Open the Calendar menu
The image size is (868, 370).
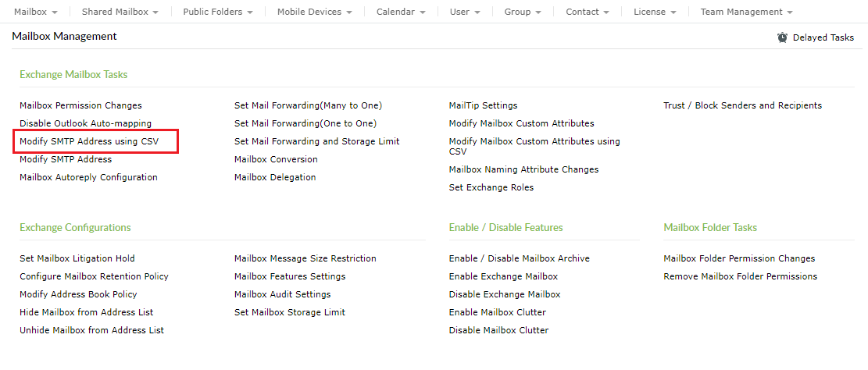point(401,12)
